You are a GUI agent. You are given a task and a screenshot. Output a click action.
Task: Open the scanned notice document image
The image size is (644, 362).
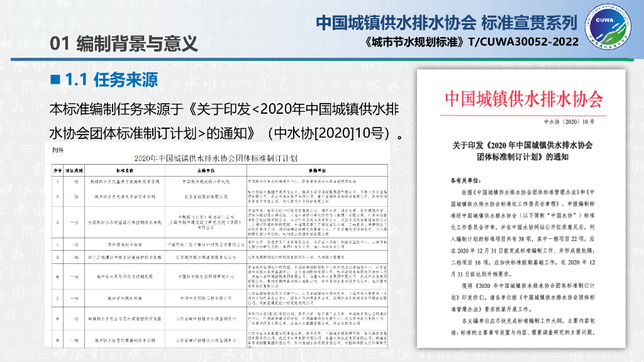(x=521, y=209)
